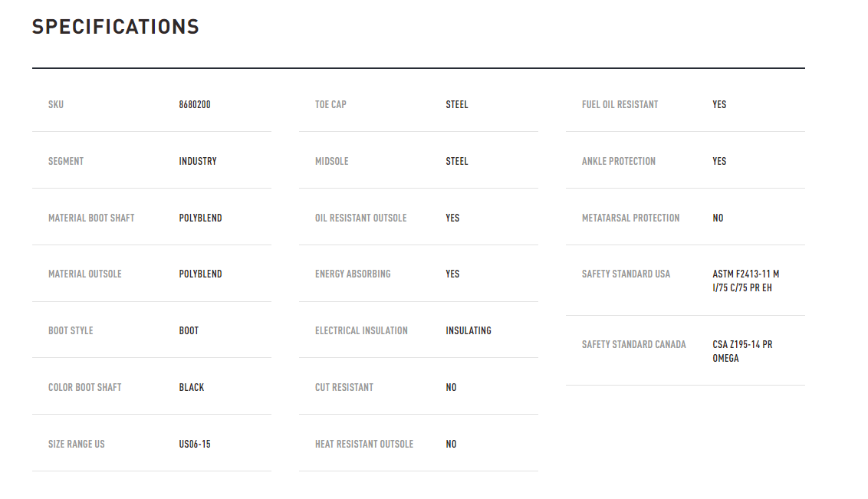The width and height of the screenshot is (868, 499).
Task: Click the SPECIFICATIONS heading
Action: click(x=115, y=27)
